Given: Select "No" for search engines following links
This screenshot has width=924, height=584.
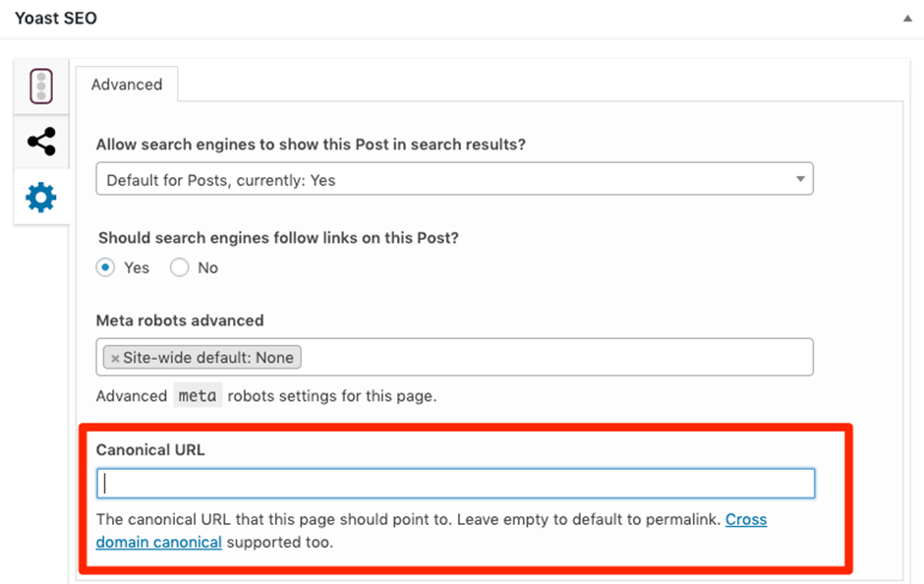Looking at the screenshot, I should click(x=179, y=267).
